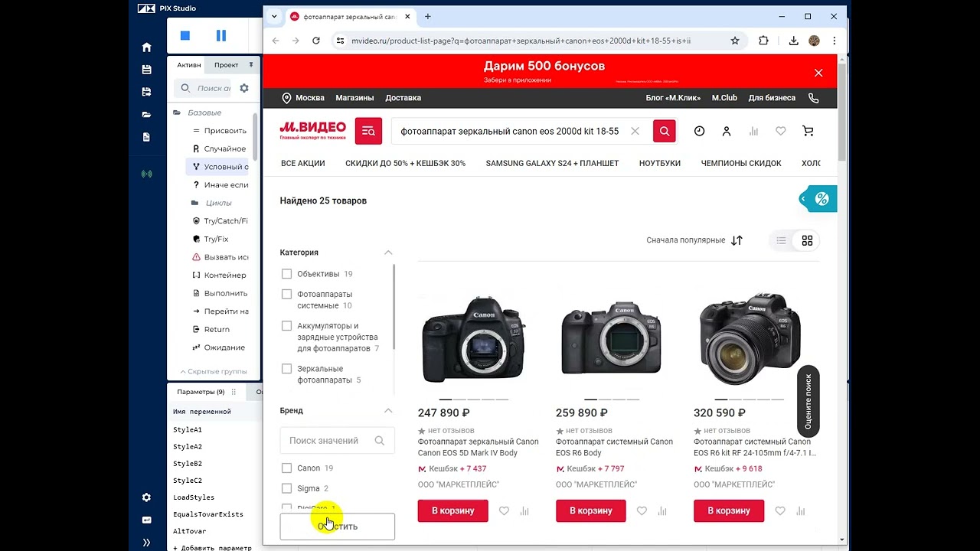Clear the search query with the X
This screenshot has height=551, width=980.
(635, 131)
